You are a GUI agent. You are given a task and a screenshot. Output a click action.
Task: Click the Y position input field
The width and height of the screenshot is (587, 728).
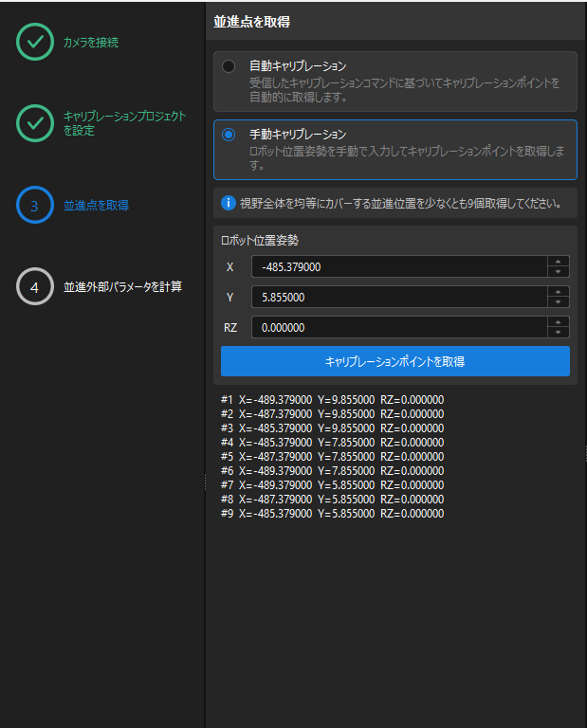click(x=399, y=297)
